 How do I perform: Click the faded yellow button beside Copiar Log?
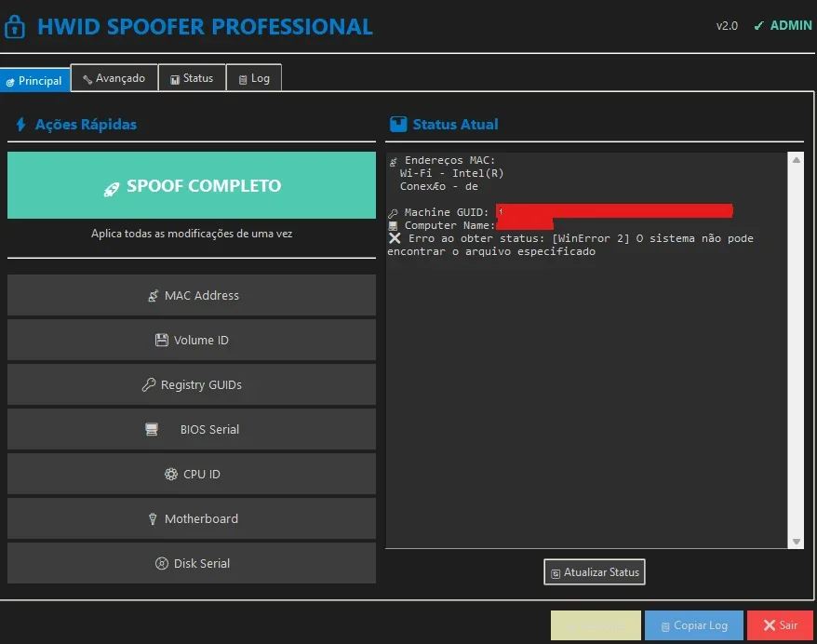tap(596, 625)
